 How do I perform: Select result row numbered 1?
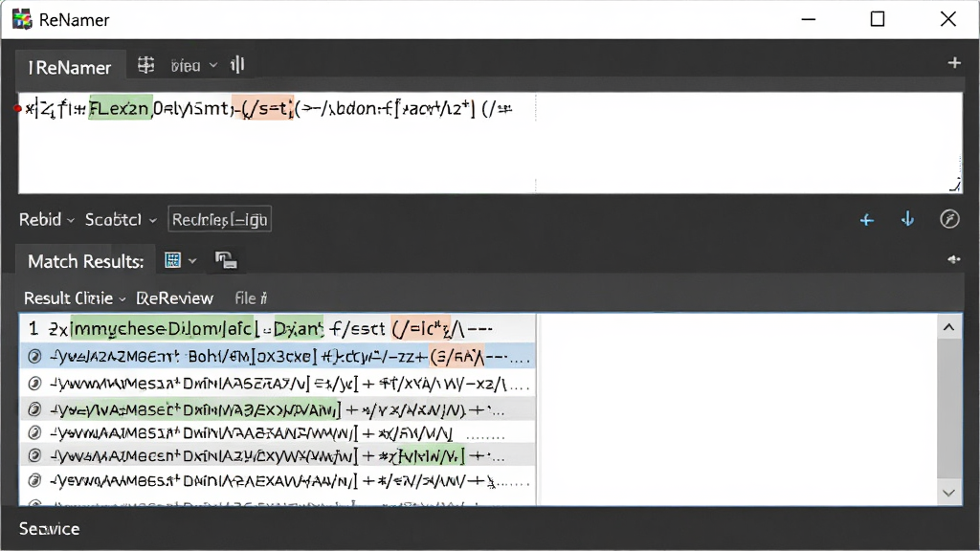click(x=278, y=329)
